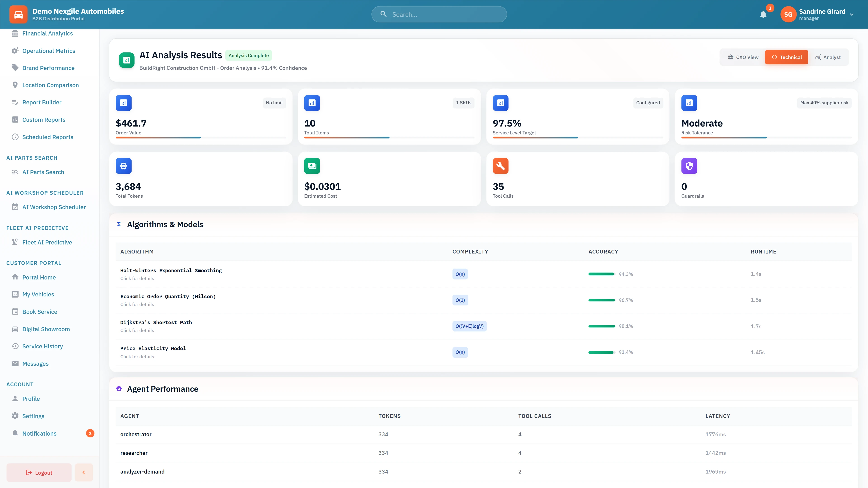Click the green Estimated Cost icon
868x488 pixels.
click(x=312, y=166)
